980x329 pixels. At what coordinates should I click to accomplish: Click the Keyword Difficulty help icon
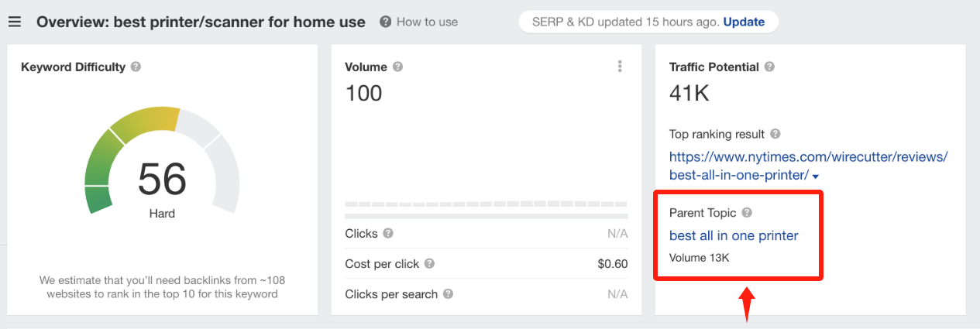[x=136, y=67]
